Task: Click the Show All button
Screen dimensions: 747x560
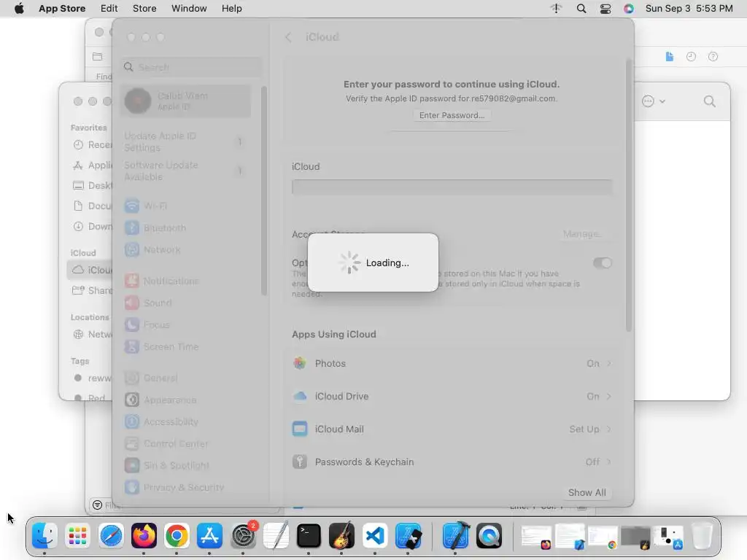Action: [587, 492]
